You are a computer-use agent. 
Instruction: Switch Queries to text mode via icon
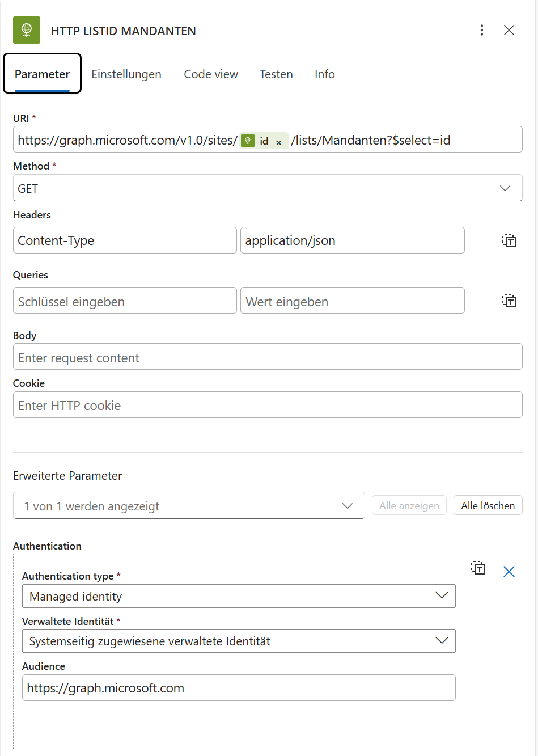tap(509, 300)
